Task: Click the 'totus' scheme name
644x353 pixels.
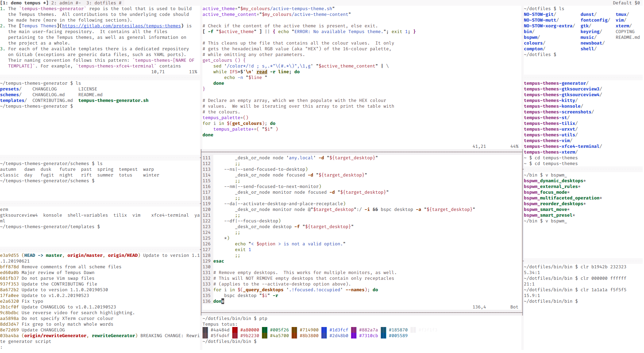Action: point(126,175)
